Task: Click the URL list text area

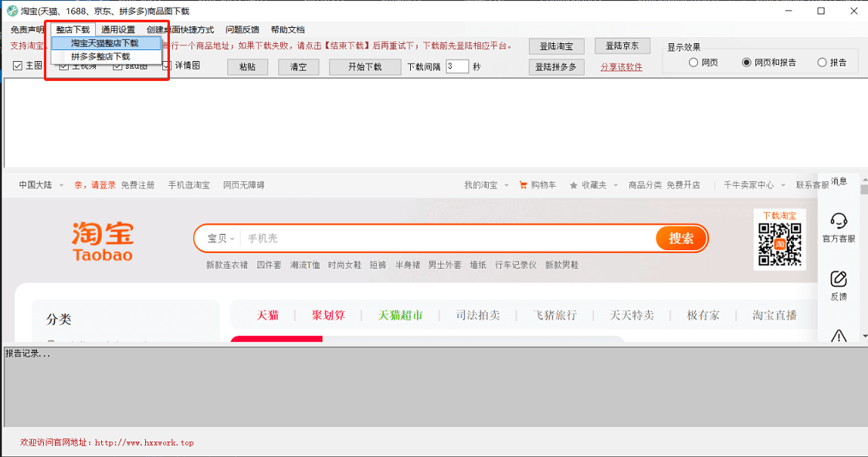Action: click(x=436, y=123)
